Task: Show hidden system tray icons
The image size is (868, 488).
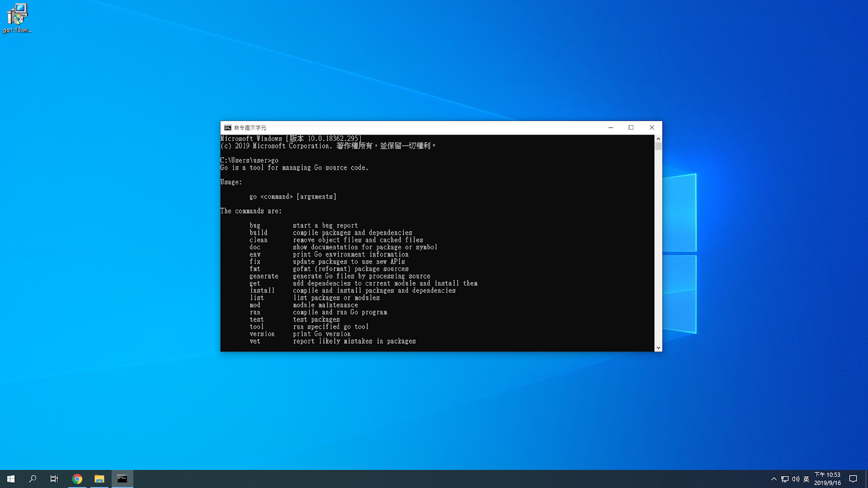Action: pos(774,479)
